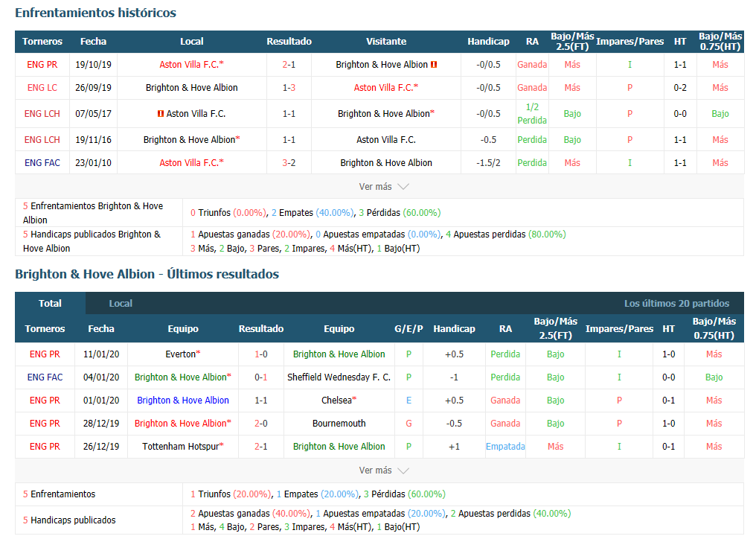
Task: Click the red card icon beside Brighton, 19/10/19 match
Action: point(434,65)
